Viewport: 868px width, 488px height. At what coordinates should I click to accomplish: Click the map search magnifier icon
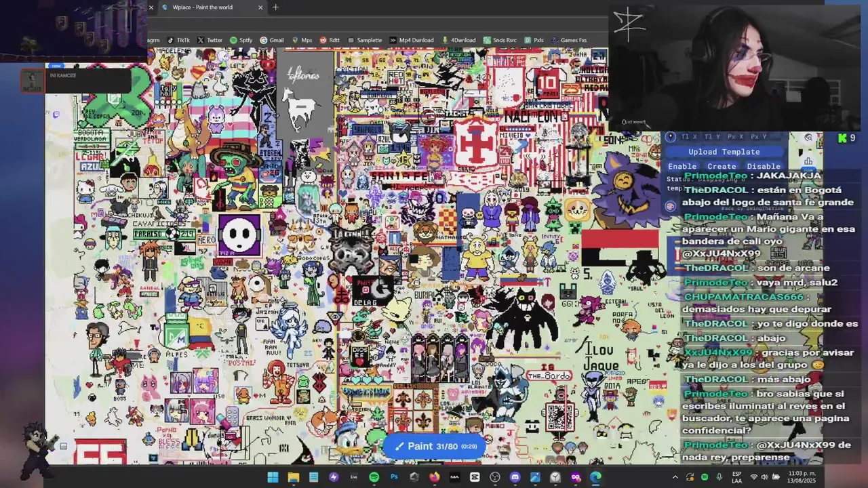(808, 138)
